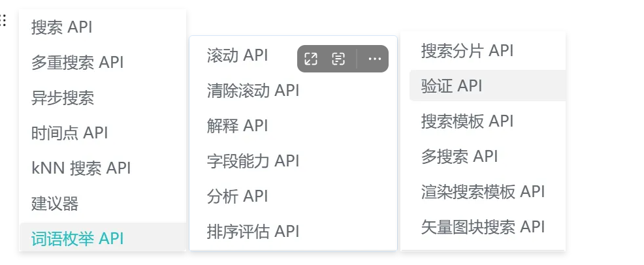Click the drag handle dots icon
The image size is (644, 265).
pyautogui.click(x=3, y=20)
